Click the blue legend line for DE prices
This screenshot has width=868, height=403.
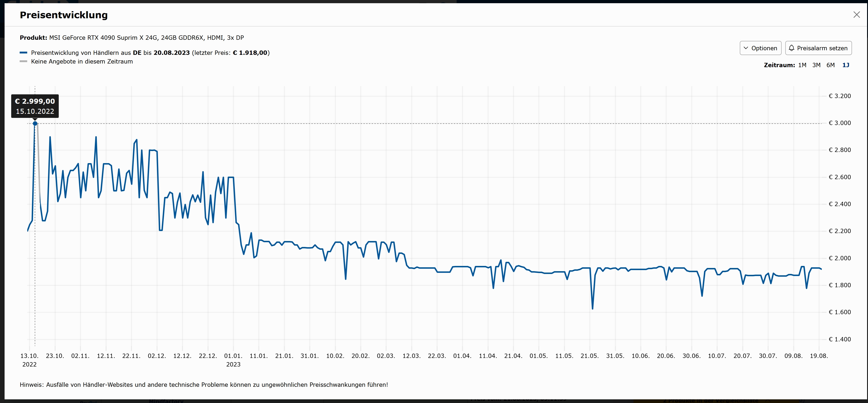(23, 53)
